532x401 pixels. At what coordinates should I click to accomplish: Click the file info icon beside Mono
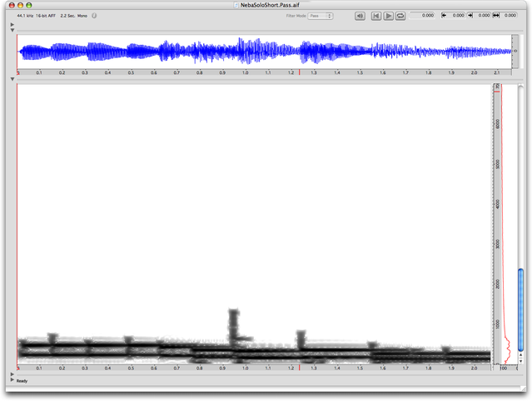tap(95, 16)
